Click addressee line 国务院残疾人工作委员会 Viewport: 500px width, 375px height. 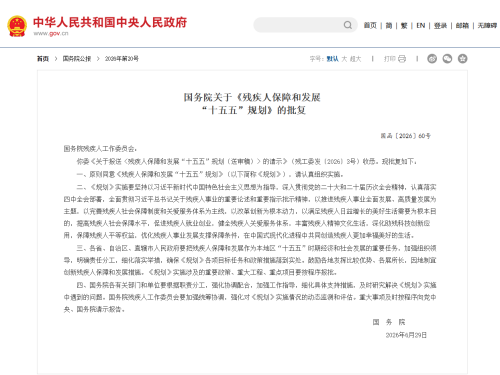tap(100, 149)
